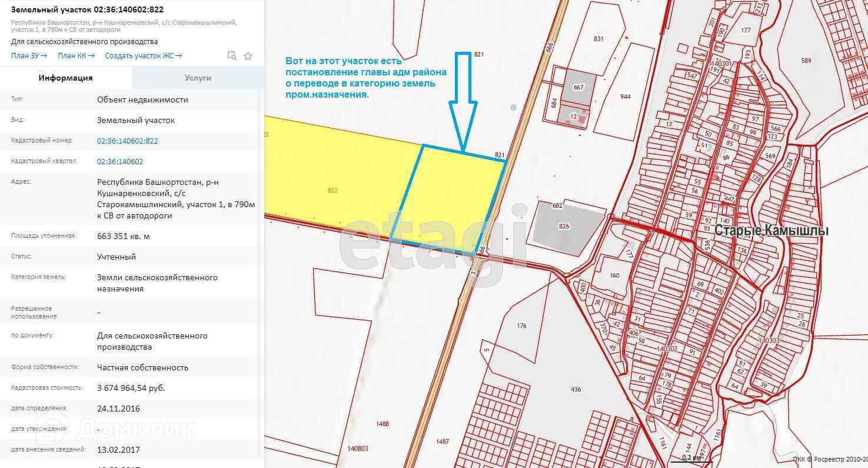Viewport: 868px width, 468px height.
Task: Select the date '24.11.2016'
Action: 118,409
